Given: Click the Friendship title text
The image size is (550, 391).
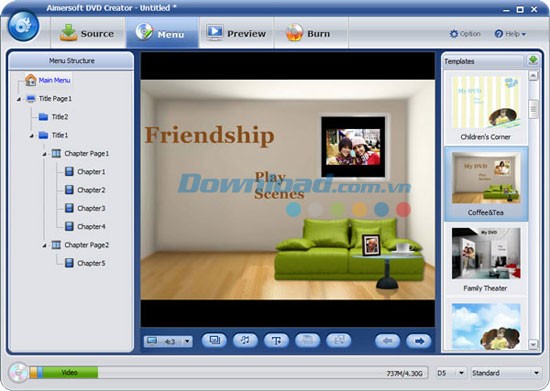Looking at the screenshot, I should point(209,135).
